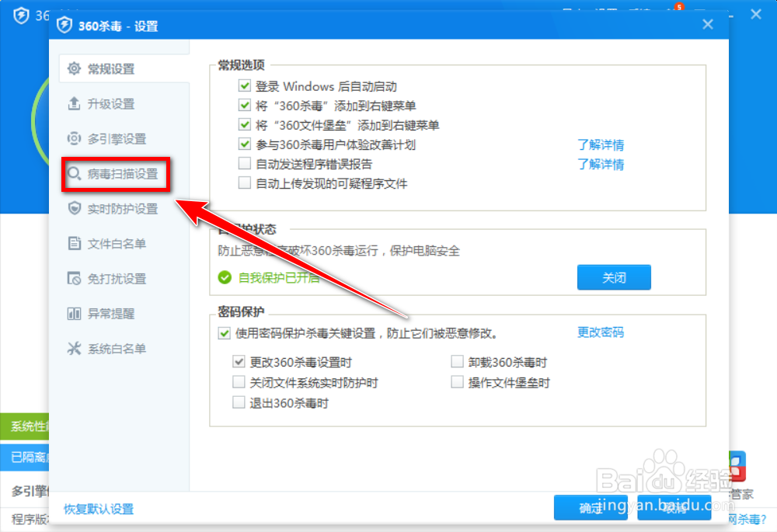Click the tools icon beside 系统白名单
777x532 pixels.
pyautogui.click(x=75, y=348)
